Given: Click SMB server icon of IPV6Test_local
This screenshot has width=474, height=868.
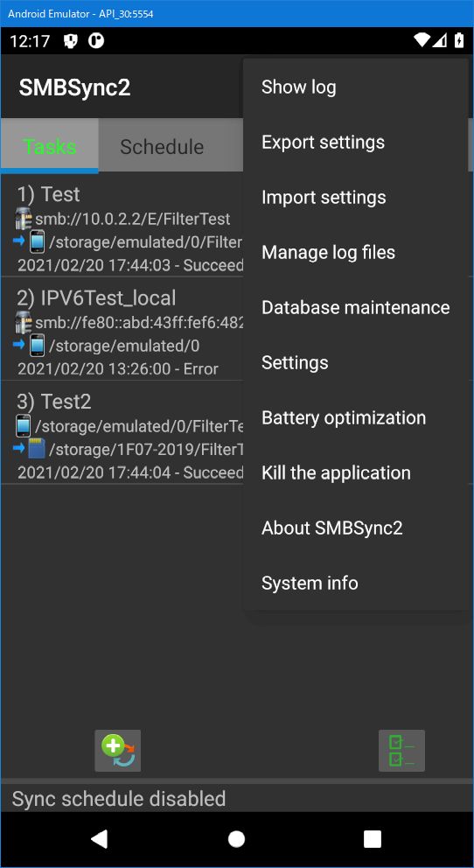Looking at the screenshot, I should tap(24, 322).
